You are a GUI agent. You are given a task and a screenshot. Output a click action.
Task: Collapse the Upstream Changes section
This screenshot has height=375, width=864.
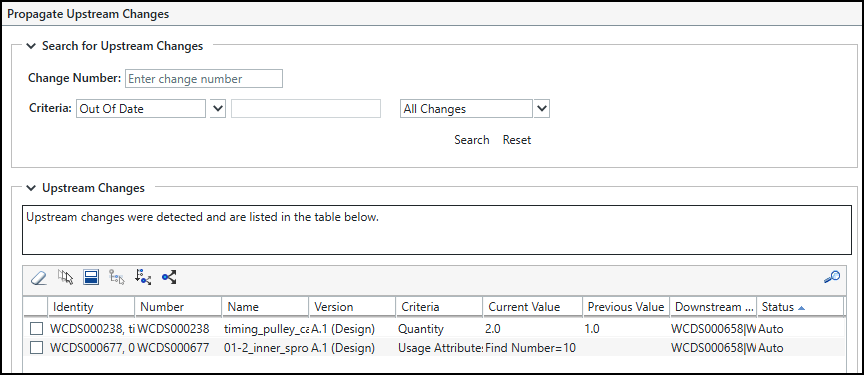click(31, 188)
